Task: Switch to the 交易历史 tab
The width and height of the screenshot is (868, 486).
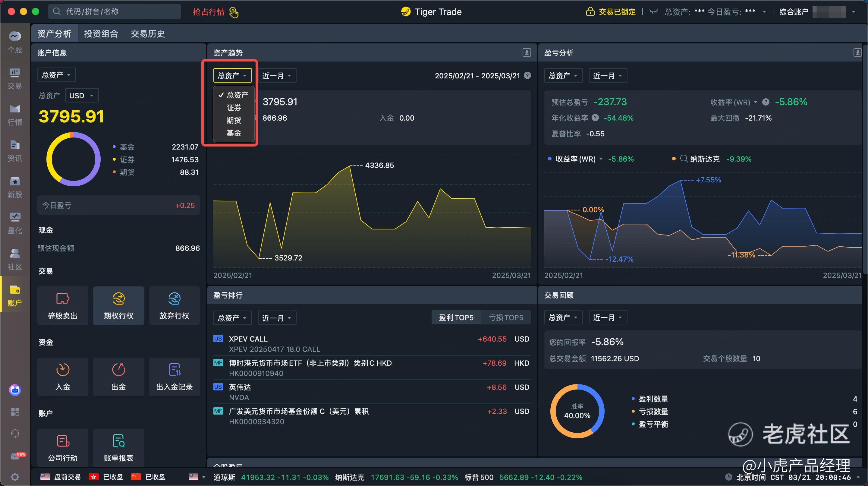Action: (x=148, y=33)
